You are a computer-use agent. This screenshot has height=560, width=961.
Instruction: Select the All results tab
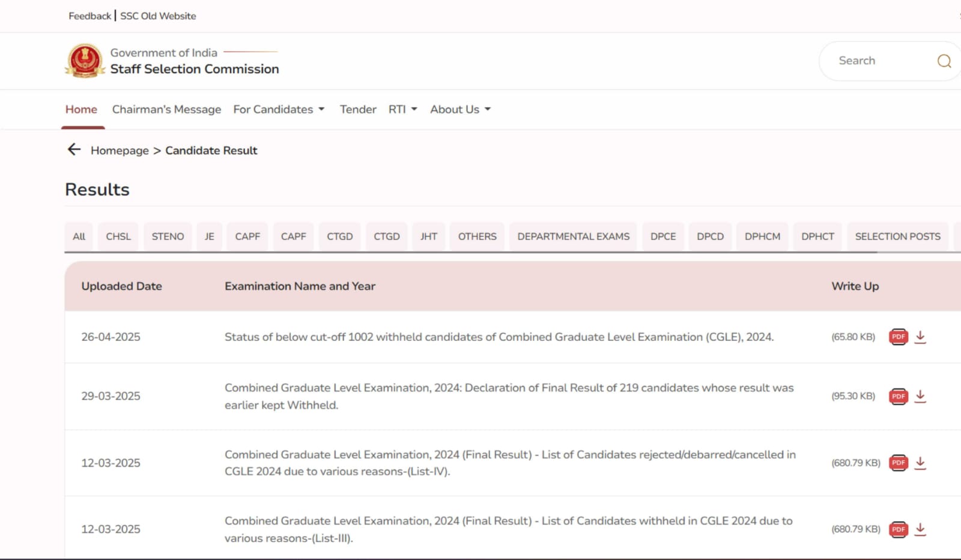tap(79, 236)
